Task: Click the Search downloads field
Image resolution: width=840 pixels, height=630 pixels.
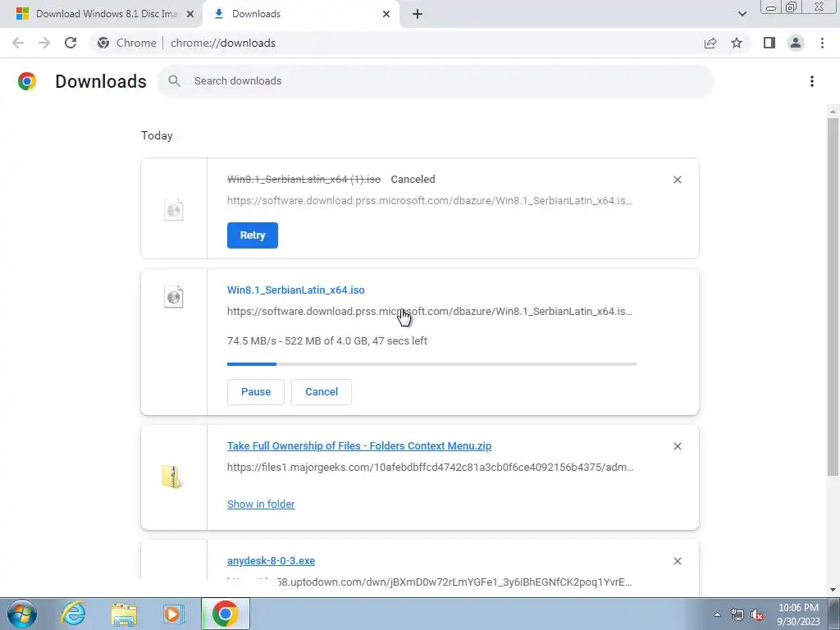Action: [436, 81]
